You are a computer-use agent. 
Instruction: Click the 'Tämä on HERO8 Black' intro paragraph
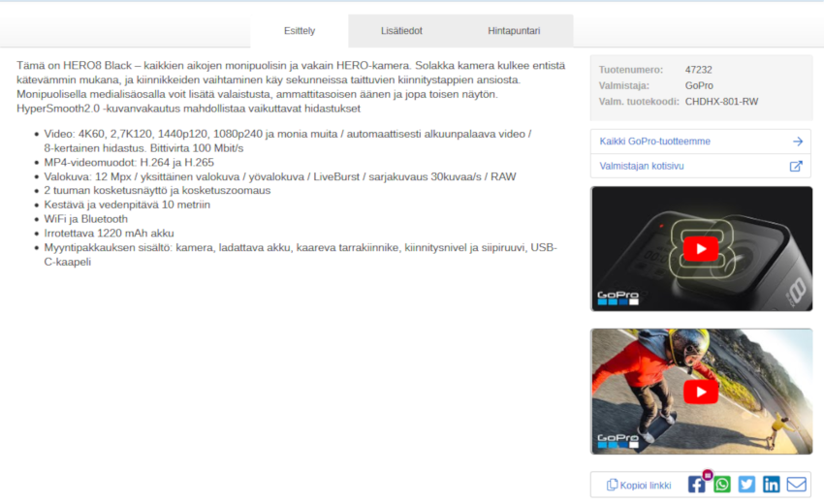coord(291,86)
